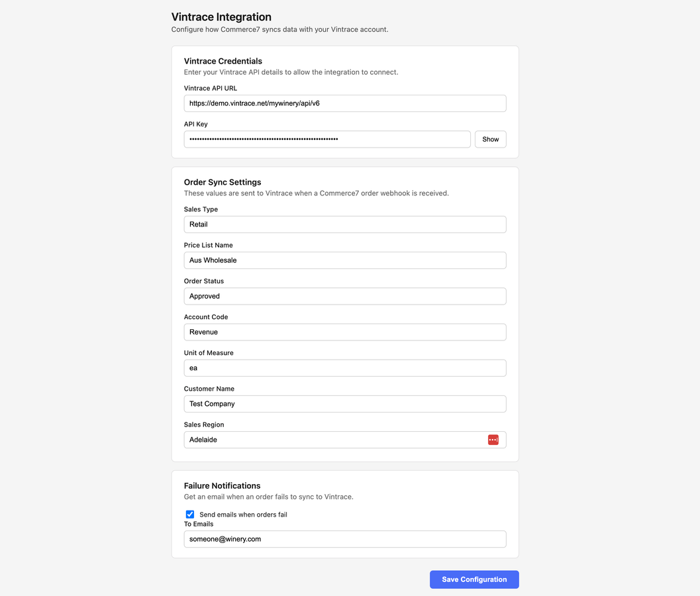
Task: Click the Failure Notifications heading
Action: pos(222,485)
